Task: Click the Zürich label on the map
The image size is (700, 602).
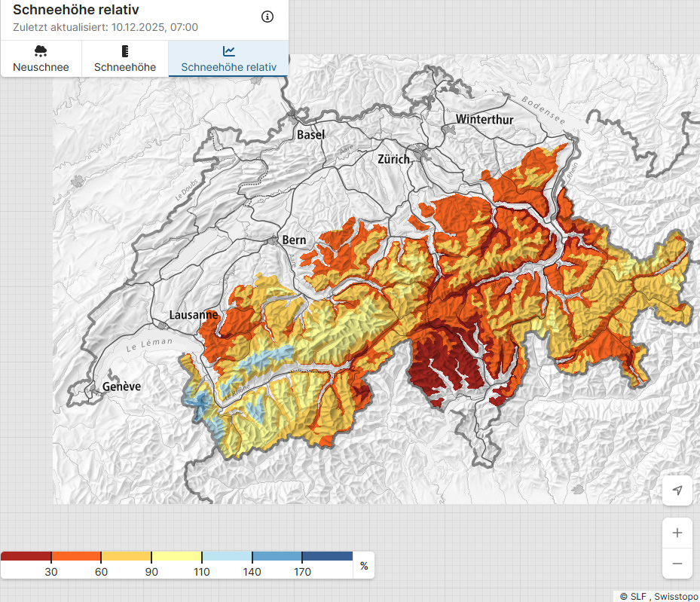Action: tap(393, 159)
